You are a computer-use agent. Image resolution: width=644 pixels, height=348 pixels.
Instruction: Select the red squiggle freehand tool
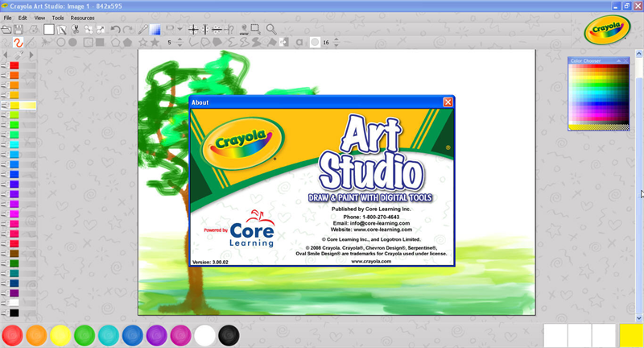(x=18, y=42)
